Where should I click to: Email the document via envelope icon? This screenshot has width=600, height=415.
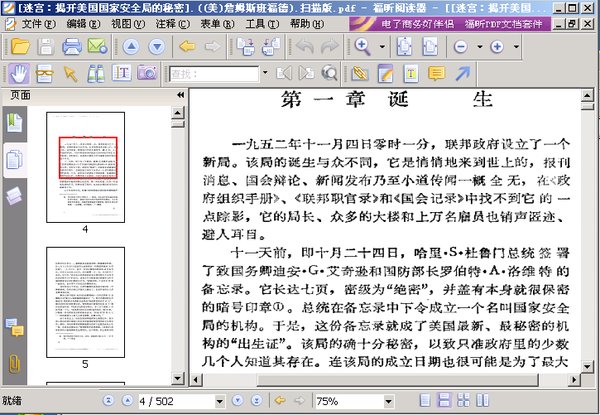coord(98,46)
